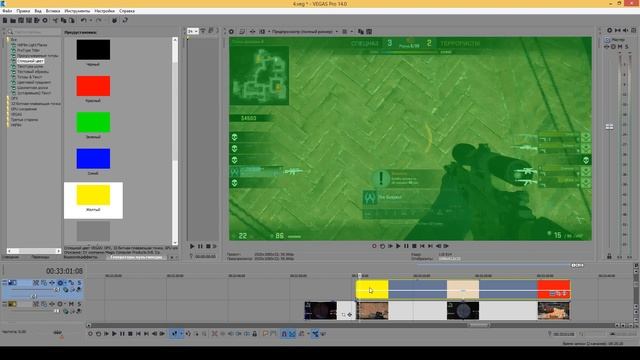Click the master bus gear icon
640x360 pixels.
tap(609, 30)
